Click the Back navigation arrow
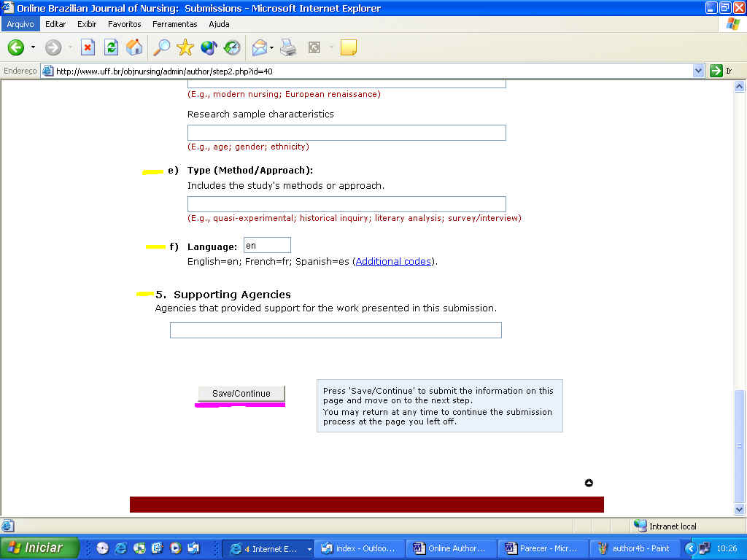The image size is (747, 560). tap(16, 48)
